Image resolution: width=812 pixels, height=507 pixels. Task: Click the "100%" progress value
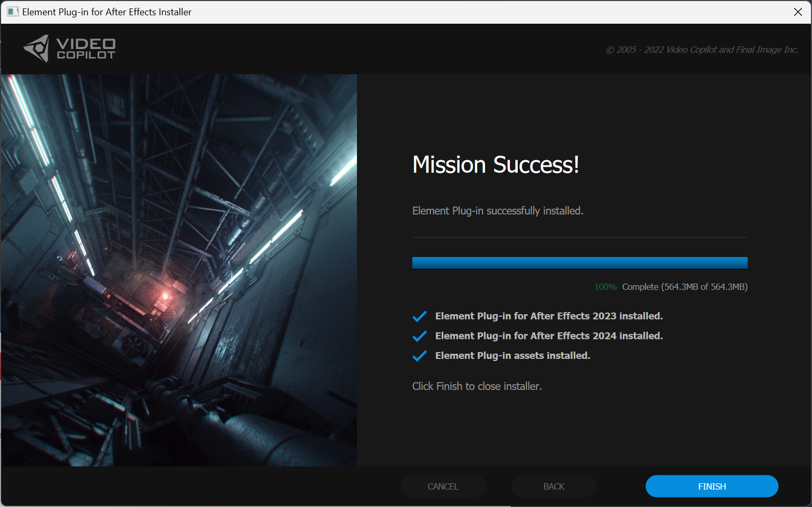pyautogui.click(x=605, y=287)
